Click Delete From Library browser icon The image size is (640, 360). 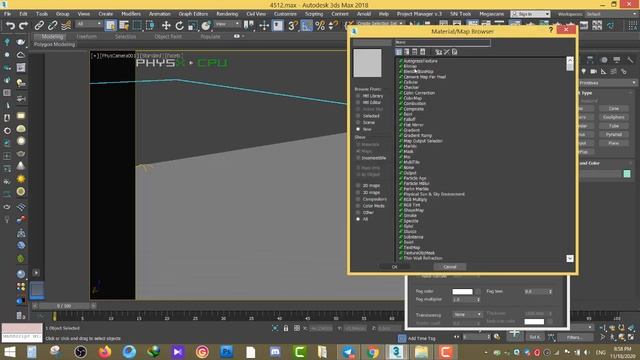(447, 52)
